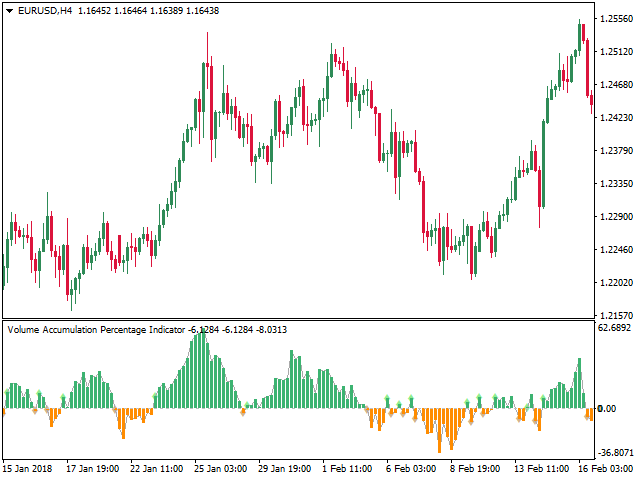
Task: Select price level 1.24680 on the scale
Action: click(617, 84)
